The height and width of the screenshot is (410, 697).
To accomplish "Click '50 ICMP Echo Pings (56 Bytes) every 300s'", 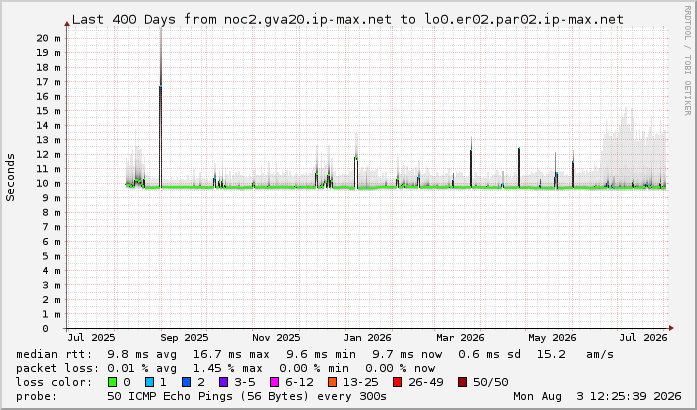I will [247, 396].
